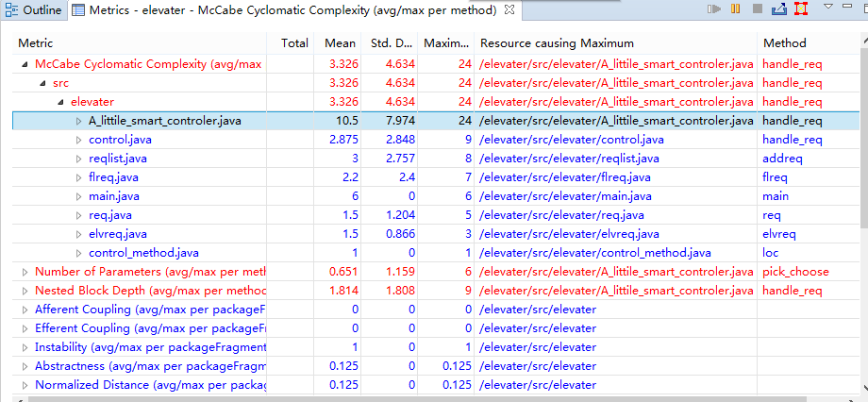The height and width of the screenshot is (402, 868).
Task: Click the Nested Block Depth label
Action: (x=151, y=291)
